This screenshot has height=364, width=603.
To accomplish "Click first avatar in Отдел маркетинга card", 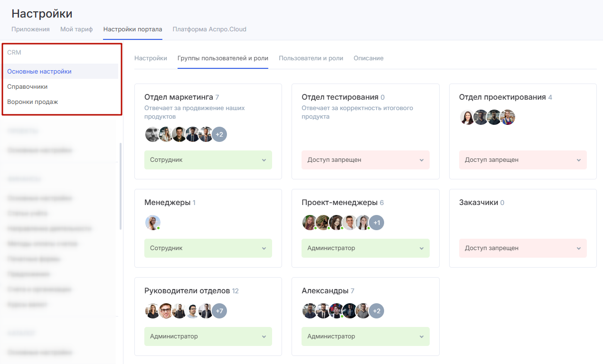I will (x=152, y=134).
